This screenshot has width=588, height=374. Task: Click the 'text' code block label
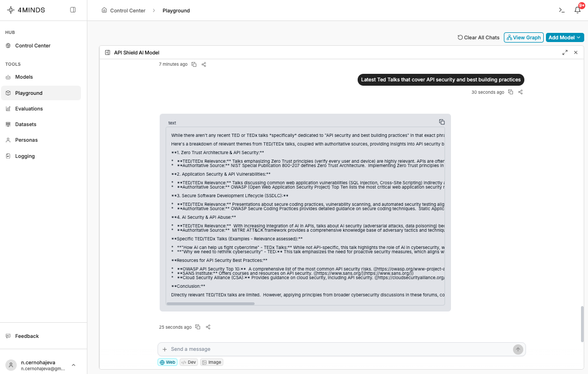(x=172, y=123)
